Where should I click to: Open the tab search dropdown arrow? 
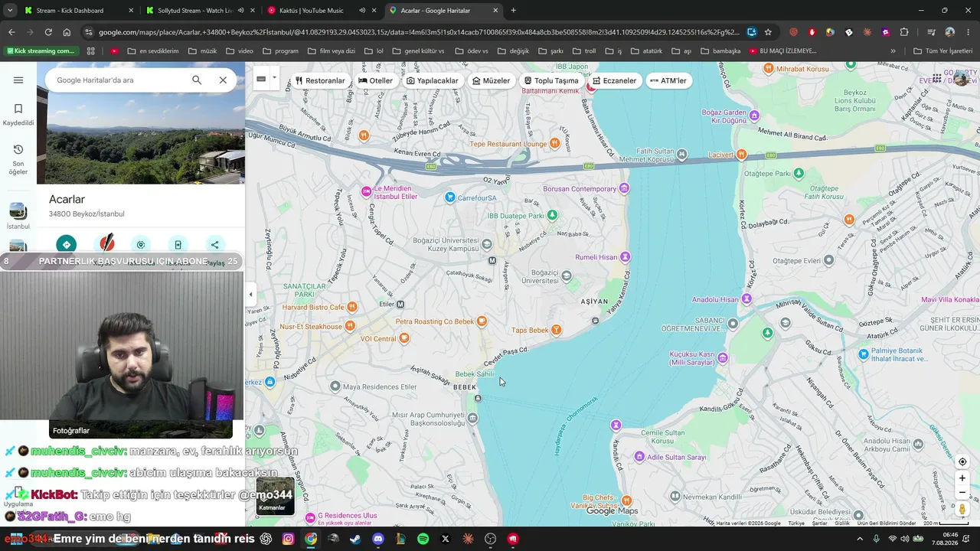10,11
